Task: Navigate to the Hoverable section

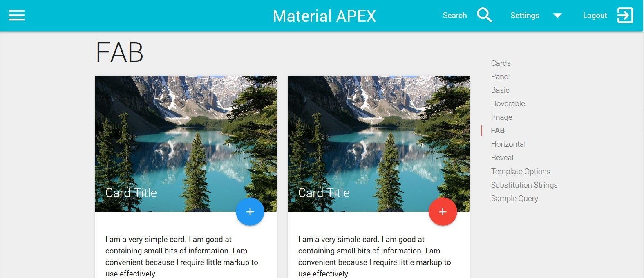Action: coord(508,103)
